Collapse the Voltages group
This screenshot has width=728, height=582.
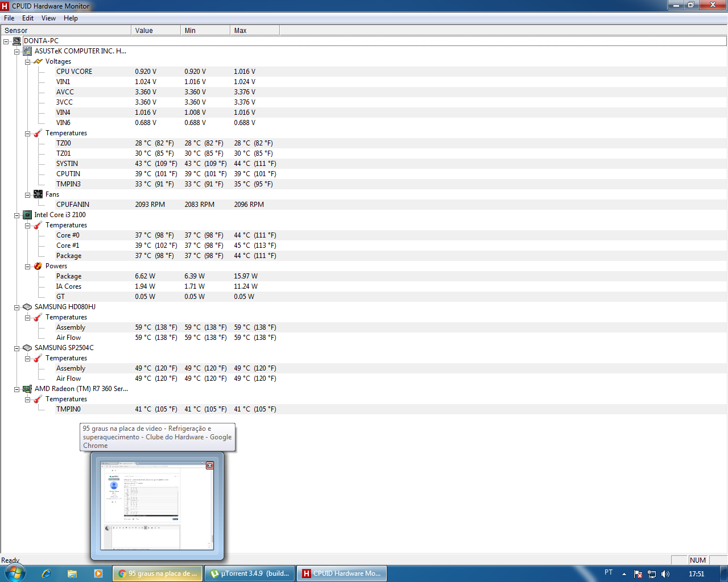27,62
